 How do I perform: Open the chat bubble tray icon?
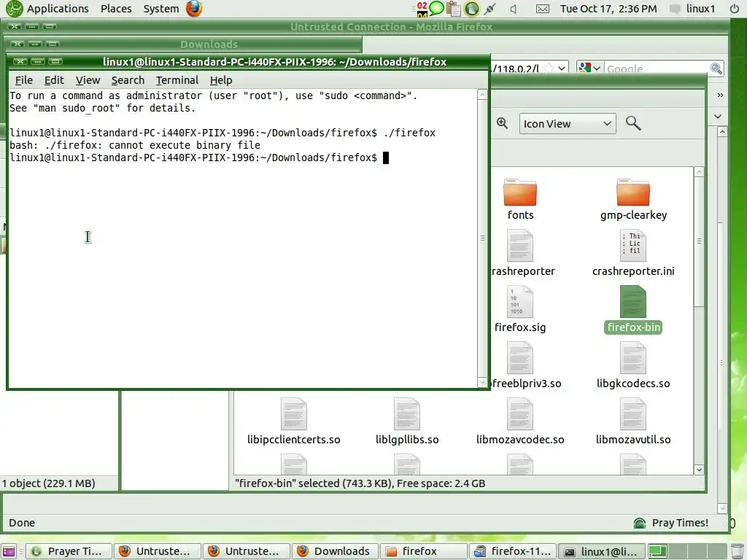coord(436,8)
